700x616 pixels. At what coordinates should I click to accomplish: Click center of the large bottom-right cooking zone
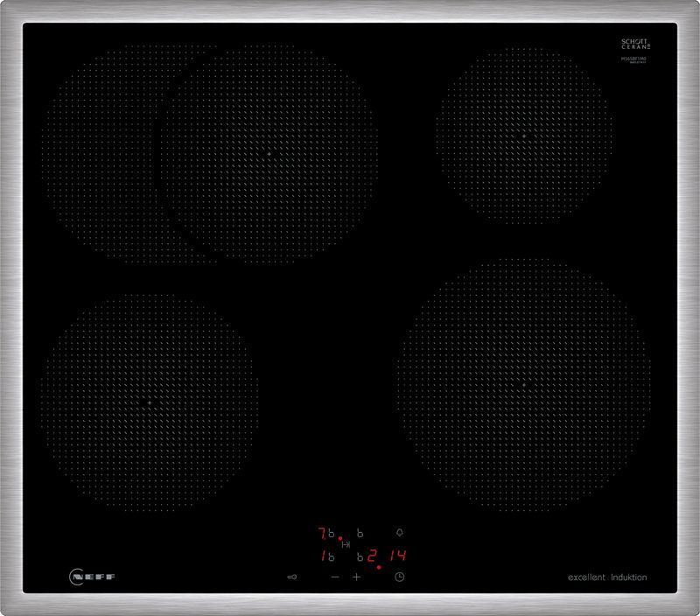tap(523, 386)
